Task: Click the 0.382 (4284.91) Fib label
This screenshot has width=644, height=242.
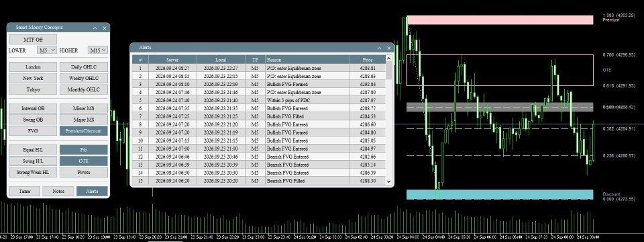Action: point(619,129)
